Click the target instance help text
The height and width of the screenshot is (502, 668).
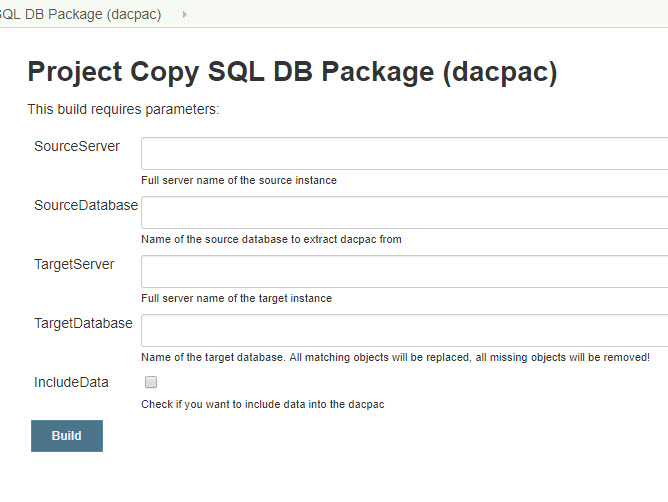click(x=236, y=298)
